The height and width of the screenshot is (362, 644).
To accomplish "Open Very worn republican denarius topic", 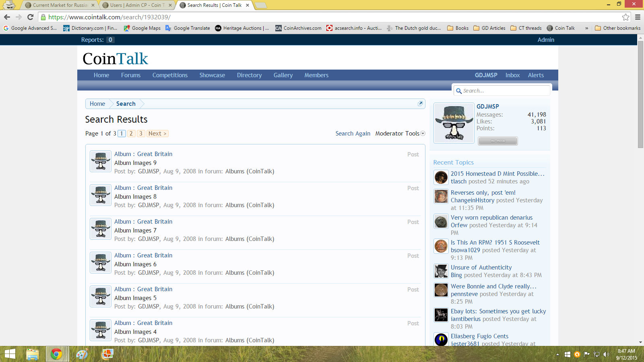I will 491,218.
